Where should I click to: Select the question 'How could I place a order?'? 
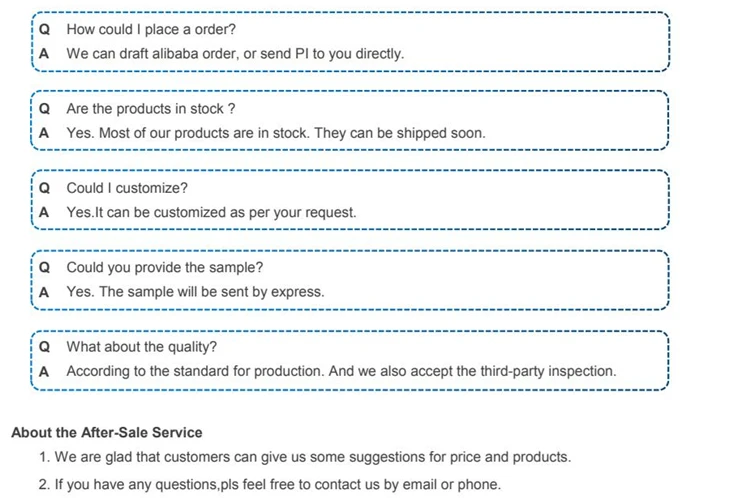151,29
